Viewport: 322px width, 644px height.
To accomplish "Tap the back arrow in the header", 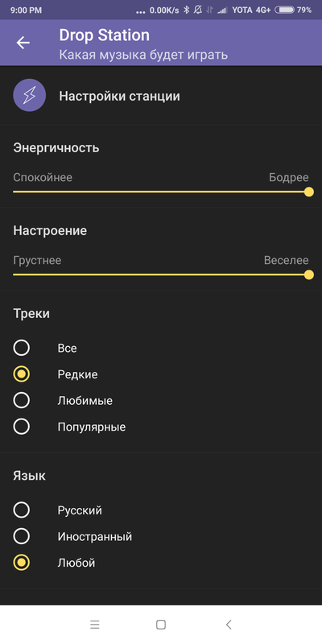I will coord(23,43).
